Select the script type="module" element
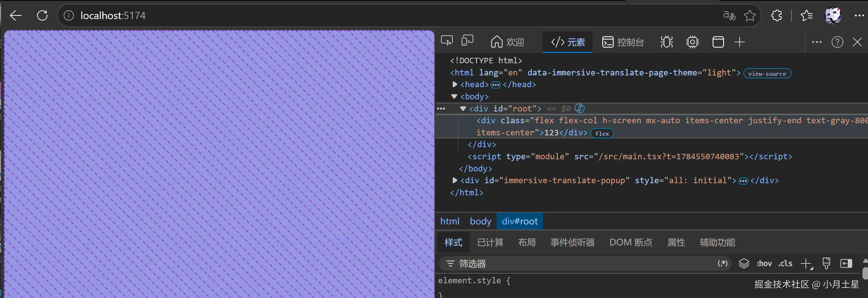Image resolution: width=868 pixels, height=298 pixels. [630, 156]
